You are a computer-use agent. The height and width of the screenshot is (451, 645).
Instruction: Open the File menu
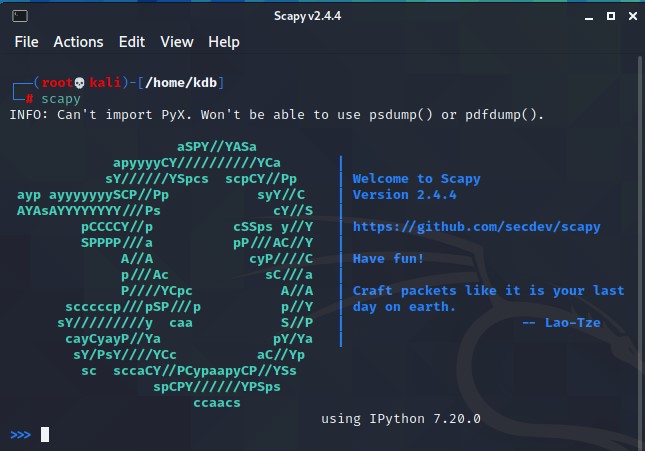point(26,42)
